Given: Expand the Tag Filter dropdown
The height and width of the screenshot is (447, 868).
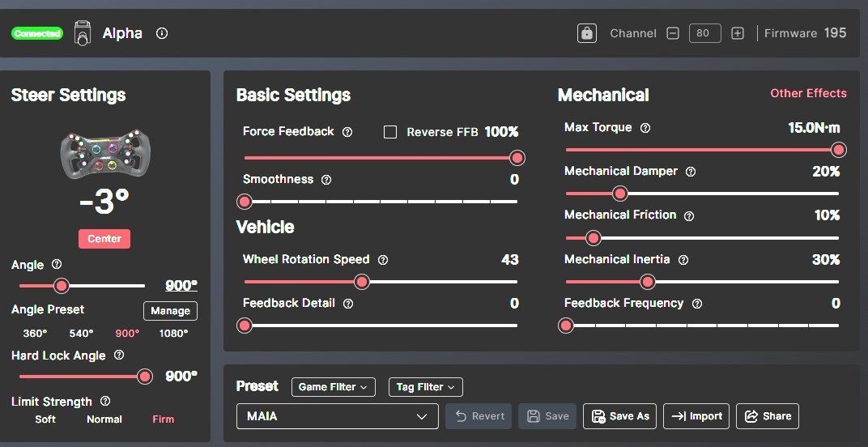Looking at the screenshot, I should coord(425,387).
